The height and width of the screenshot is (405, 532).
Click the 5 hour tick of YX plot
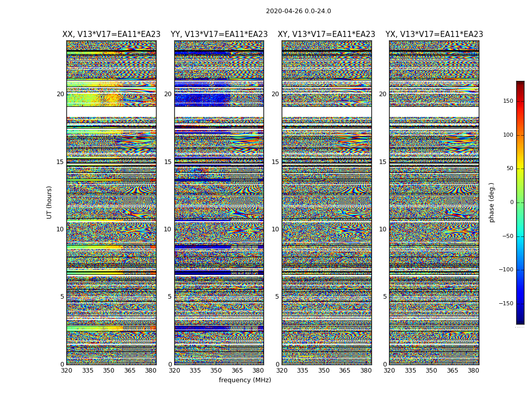(x=385, y=297)
